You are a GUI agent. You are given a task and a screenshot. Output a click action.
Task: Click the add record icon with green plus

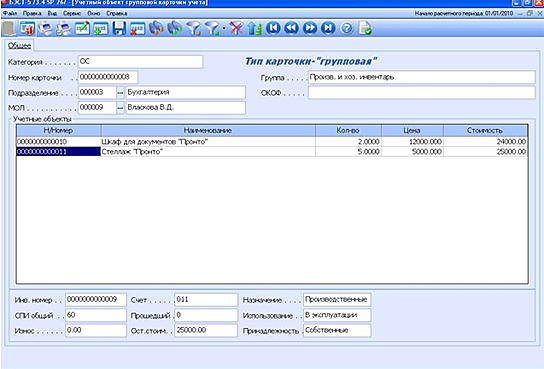101,28
